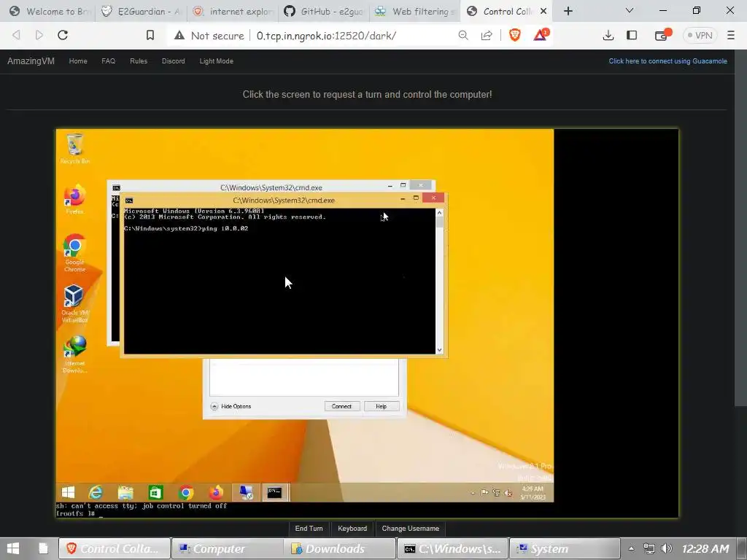Go forward with the browser forward arrow
This screenshot has height=560, width=747.
pyautogui.click(x=39, y=35)
